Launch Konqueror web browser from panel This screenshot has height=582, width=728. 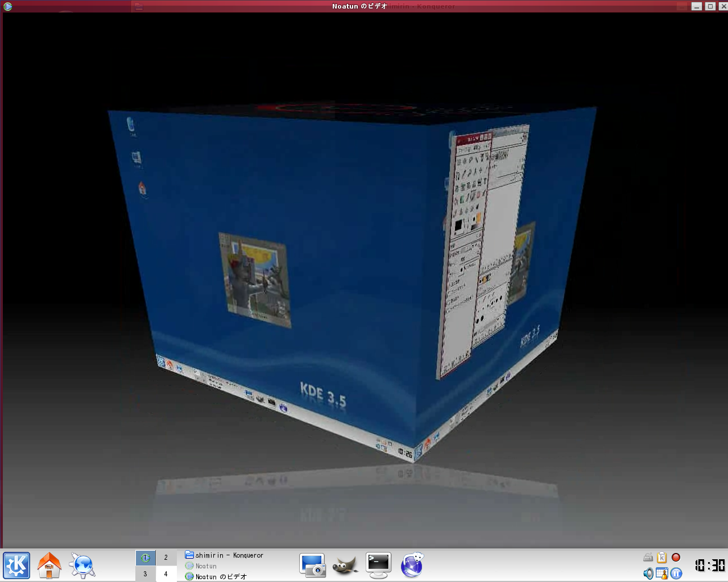82,566
